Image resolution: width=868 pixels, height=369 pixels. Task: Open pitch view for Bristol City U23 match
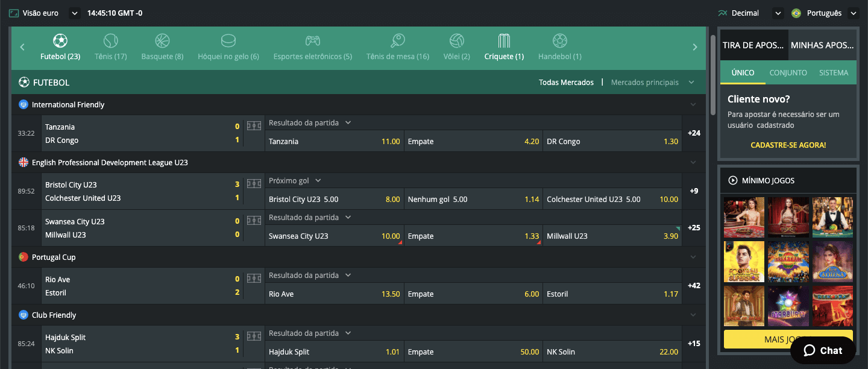254,184
